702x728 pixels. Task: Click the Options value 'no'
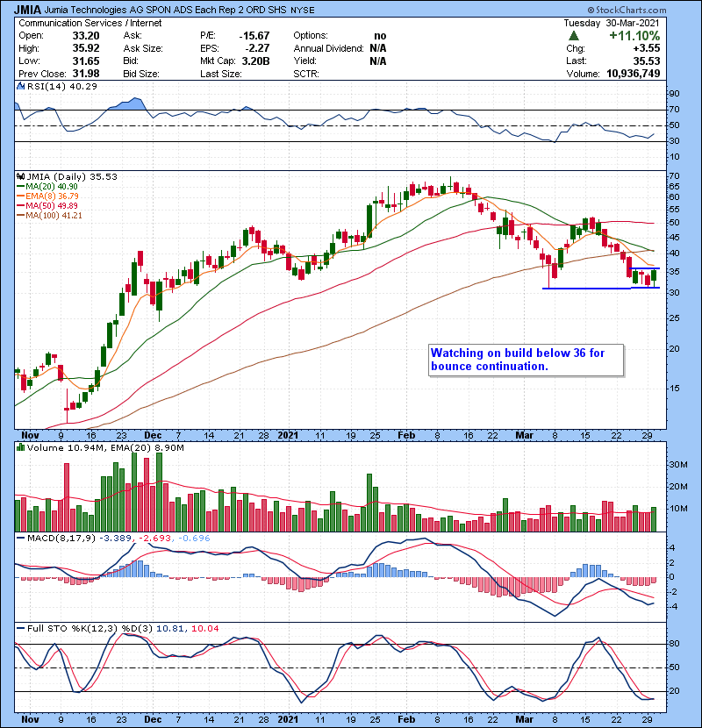tap(380, 36)
